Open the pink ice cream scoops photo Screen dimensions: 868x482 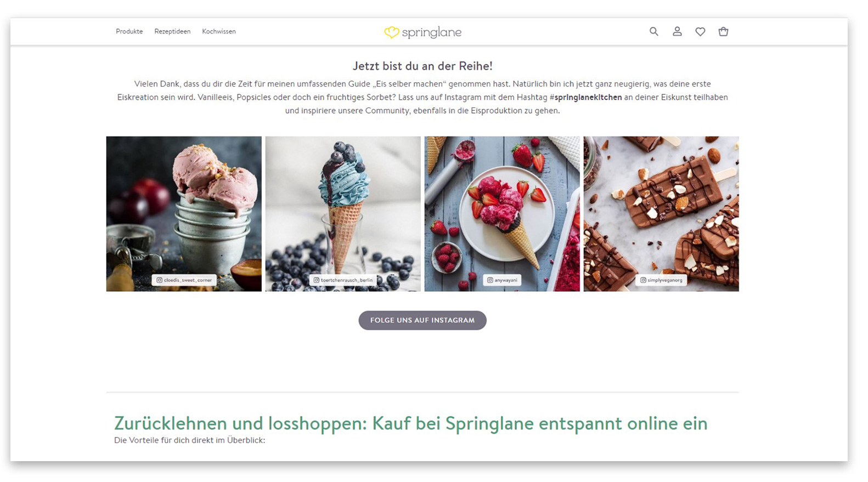[184, 214]
